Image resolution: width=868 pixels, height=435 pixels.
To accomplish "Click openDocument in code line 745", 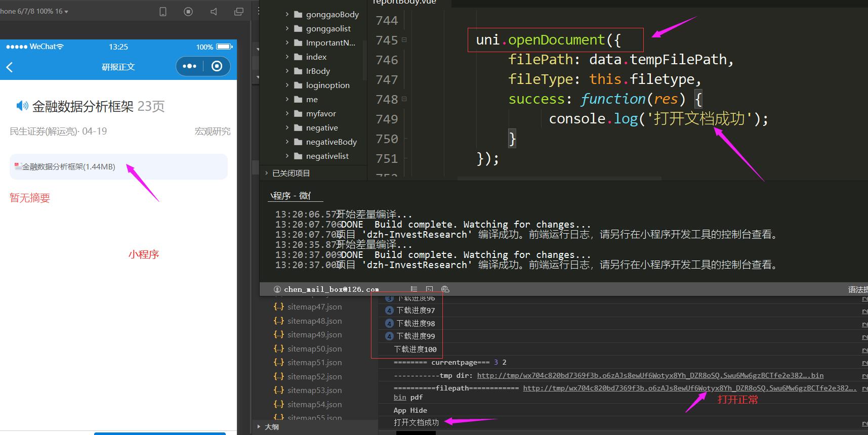I will tap(556, 39).
